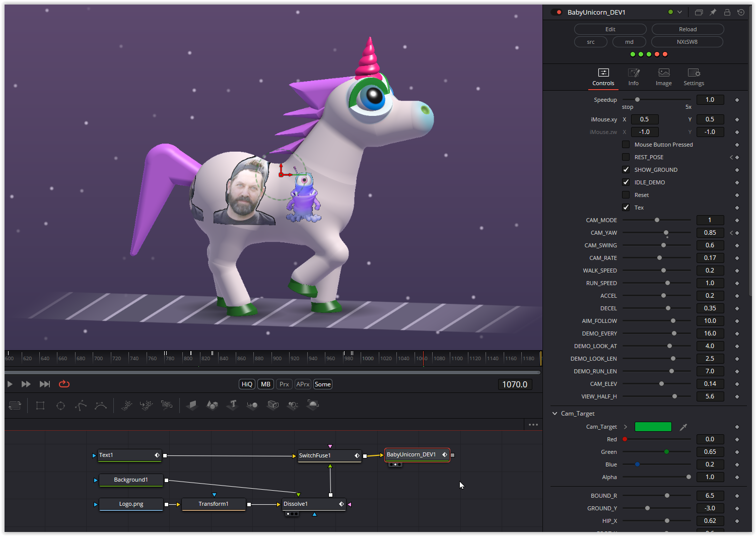Uncheck the SHOW_GROUND checkbox
This screenshot has height=536, width=756.
tap(626, 170)
